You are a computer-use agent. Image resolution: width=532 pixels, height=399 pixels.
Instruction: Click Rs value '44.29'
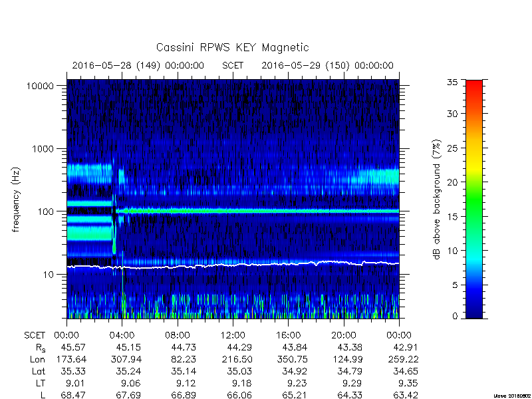coord(239,347)
